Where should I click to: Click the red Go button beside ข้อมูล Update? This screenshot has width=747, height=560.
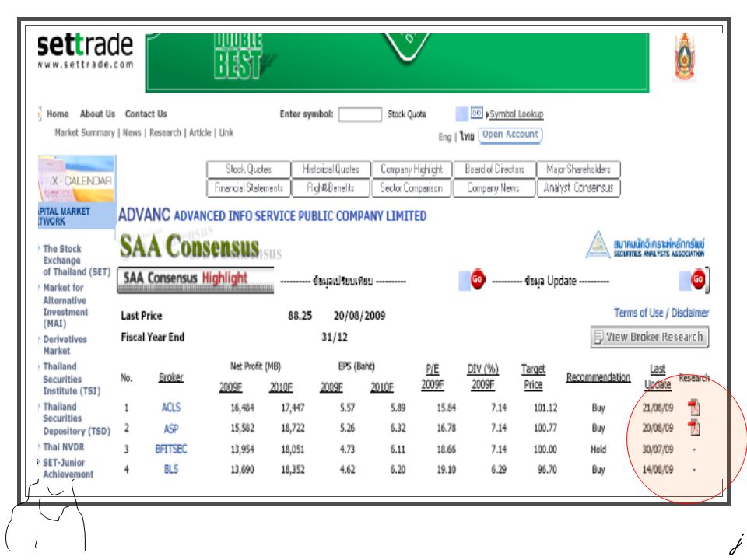[698, 279]
